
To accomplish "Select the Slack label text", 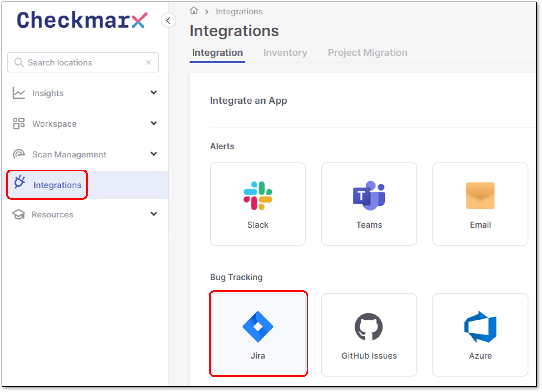I will tap(258, 225).
